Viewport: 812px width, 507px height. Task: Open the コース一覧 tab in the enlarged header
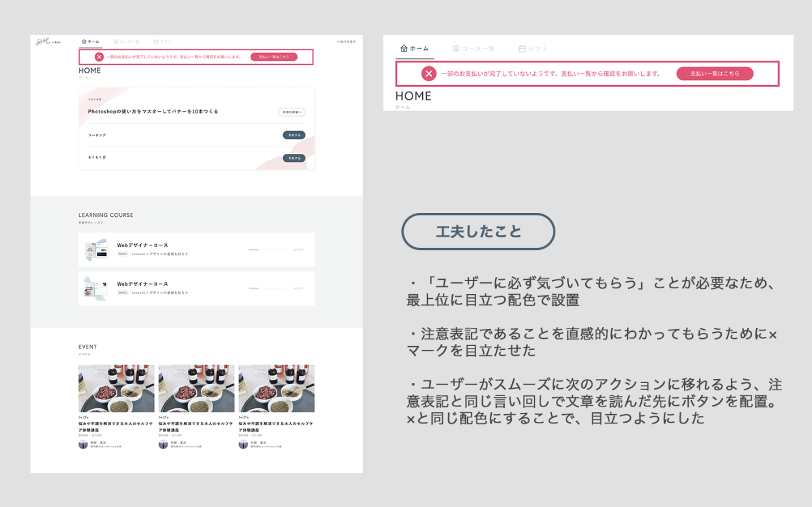click(474, 49)
